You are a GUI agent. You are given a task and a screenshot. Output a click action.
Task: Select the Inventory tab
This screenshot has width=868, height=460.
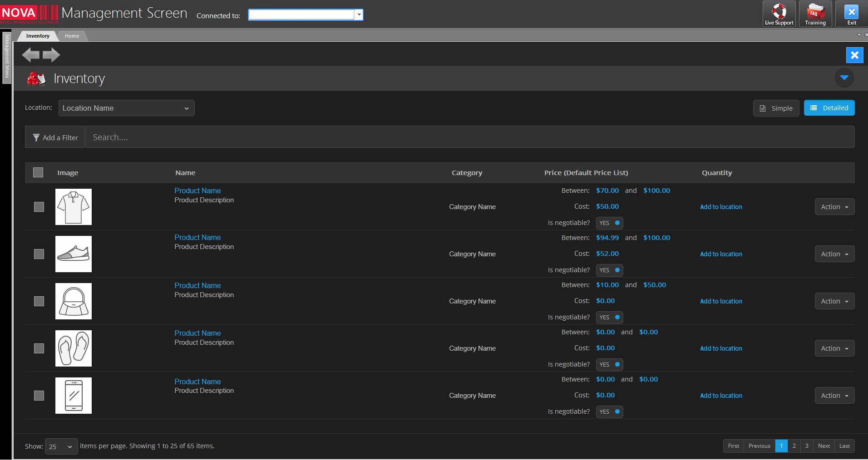[38, 36]
